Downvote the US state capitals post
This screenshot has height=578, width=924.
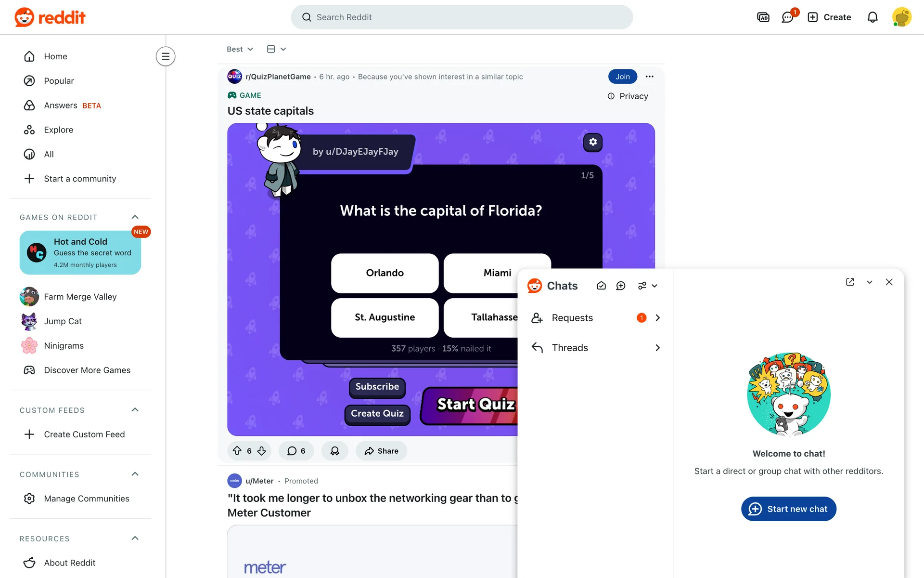point(262,451)
